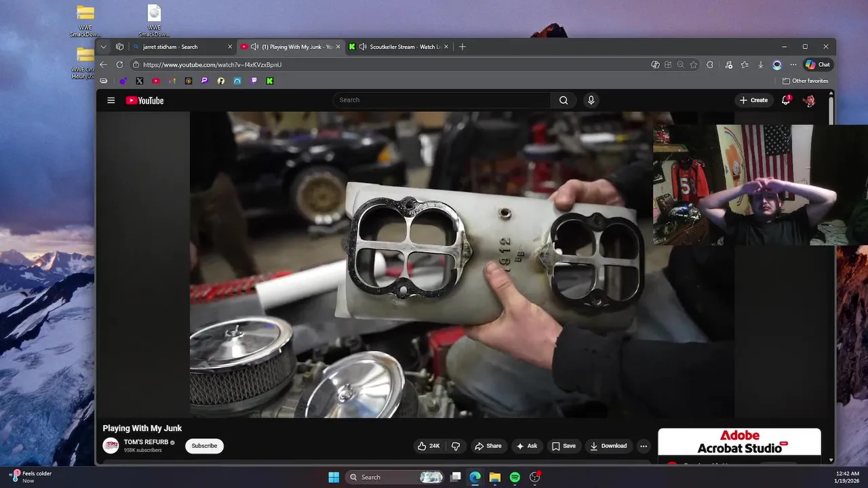Open the YouTube hamburger guide menu

(x=111, y=100)
